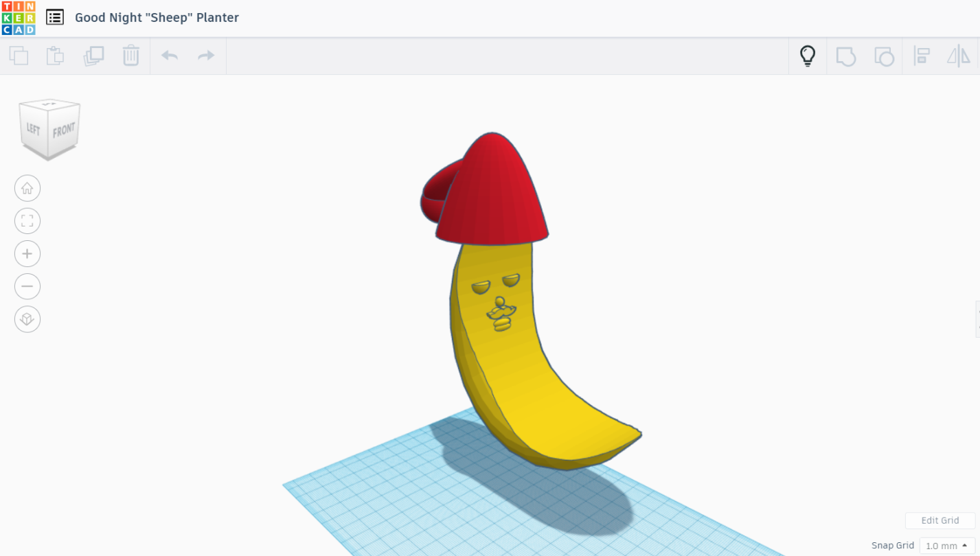Click the Group shapes icon
Image resolution: width=980 pixels, height=556 pixels.
(x=845, y=56)
